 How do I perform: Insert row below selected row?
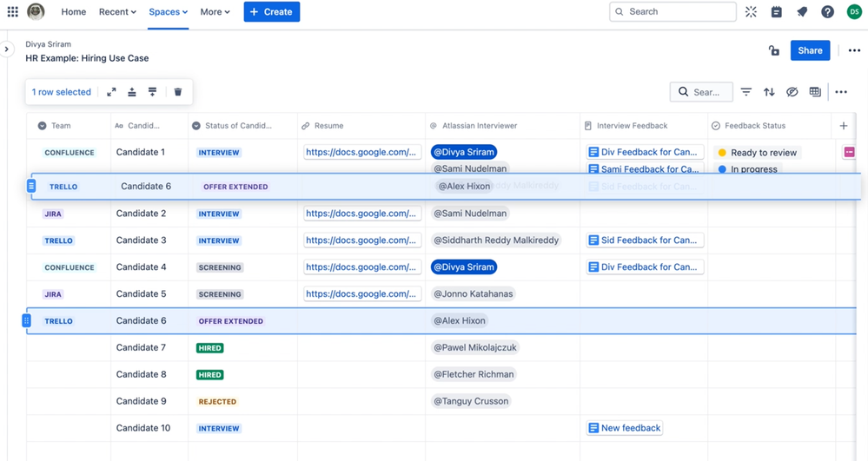click(x=152, y=92)
